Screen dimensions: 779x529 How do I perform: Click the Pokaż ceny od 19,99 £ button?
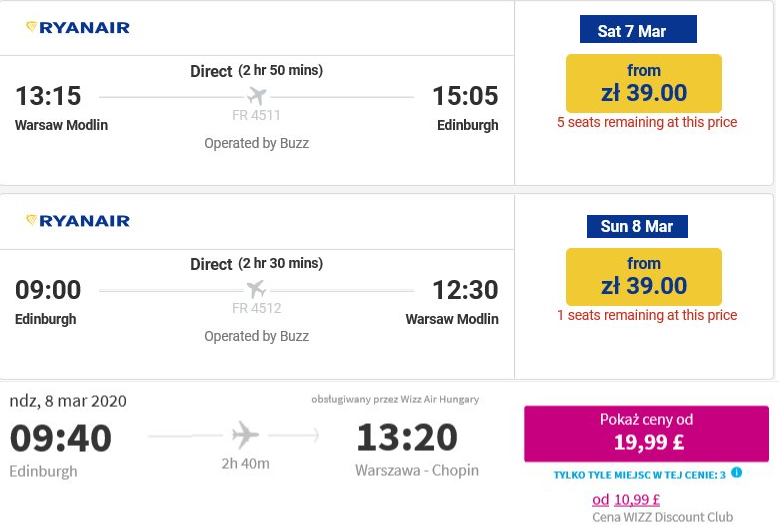[646, 434]
